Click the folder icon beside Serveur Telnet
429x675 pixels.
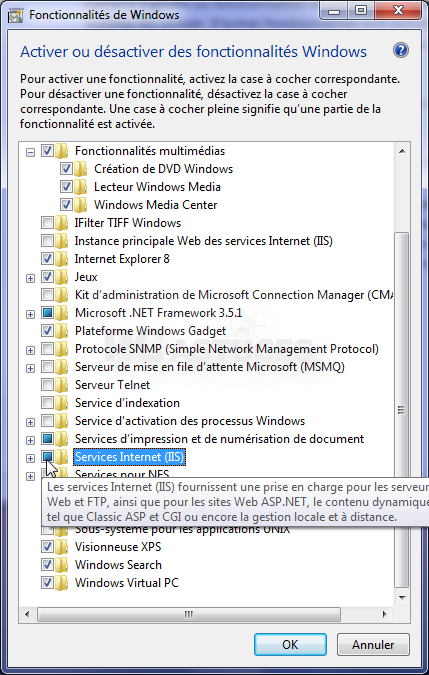(x=62, y=384)
